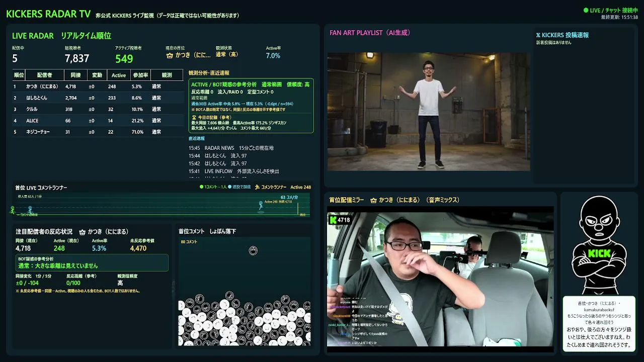Click the blue dot for 連投で加速 legend
The height and width of the screenshot is (362, 644).
[230, 187]
